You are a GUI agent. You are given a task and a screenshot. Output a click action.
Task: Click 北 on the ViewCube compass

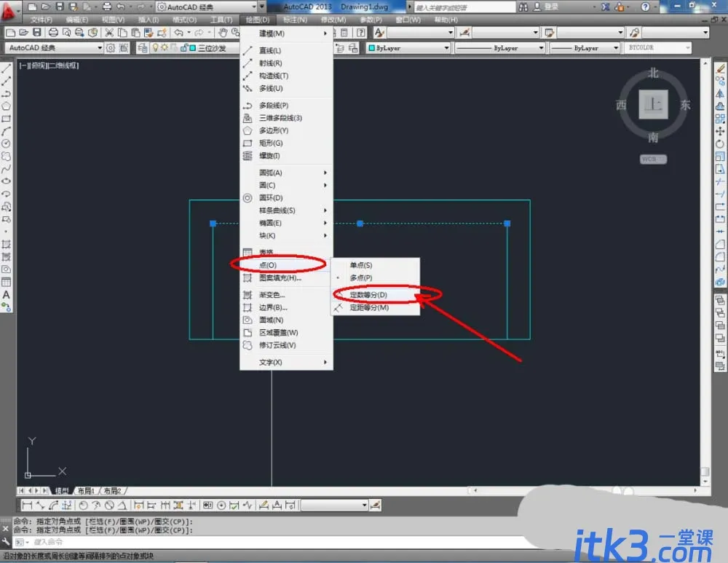(x=653, y=73)
